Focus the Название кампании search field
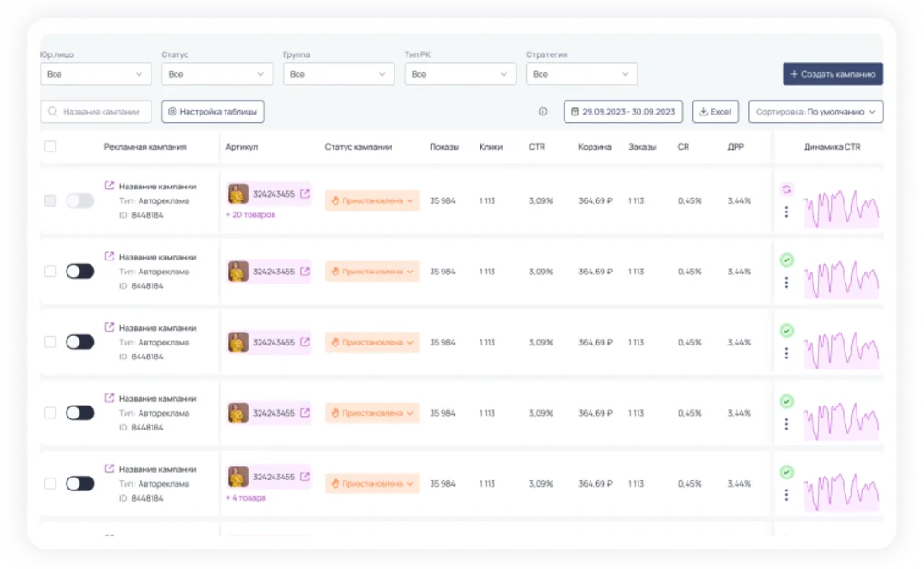Screen dimensions: 924x569 [96, 112]
